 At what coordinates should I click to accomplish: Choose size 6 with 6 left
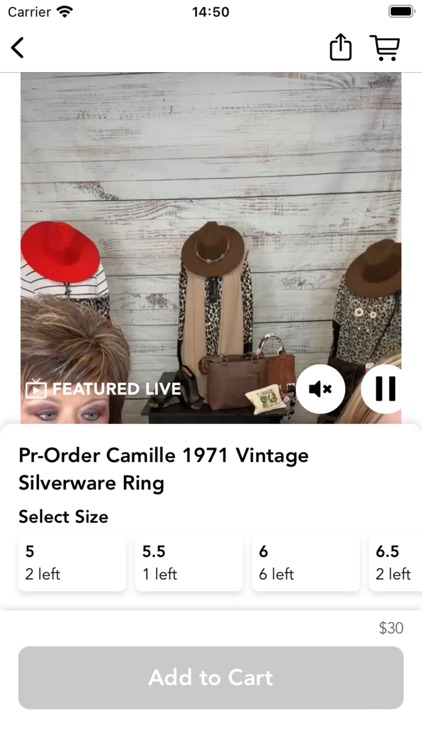click(306, 563)
